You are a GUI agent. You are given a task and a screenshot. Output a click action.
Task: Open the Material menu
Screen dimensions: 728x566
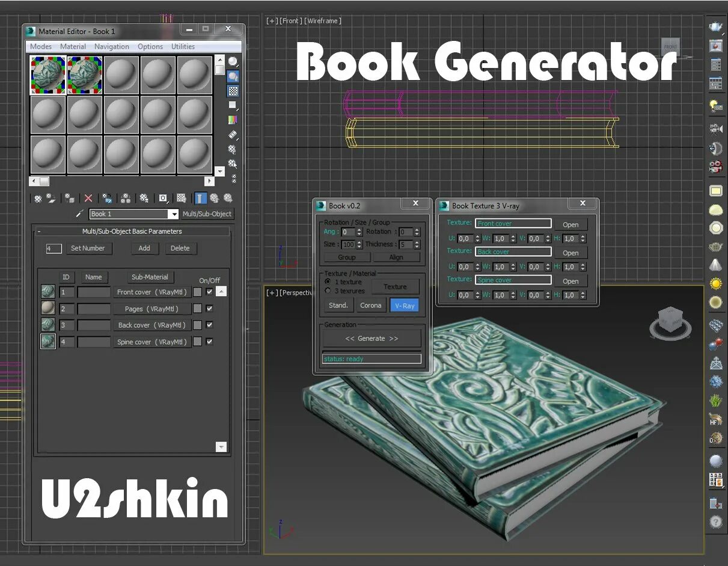pyautogui.click(x=73, y=46)
